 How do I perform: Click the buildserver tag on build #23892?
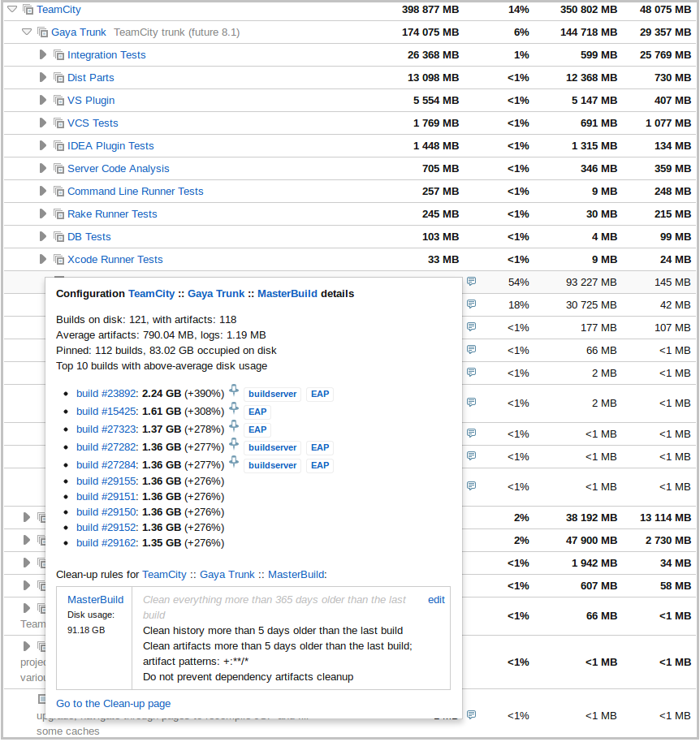(x=272, y=394)
